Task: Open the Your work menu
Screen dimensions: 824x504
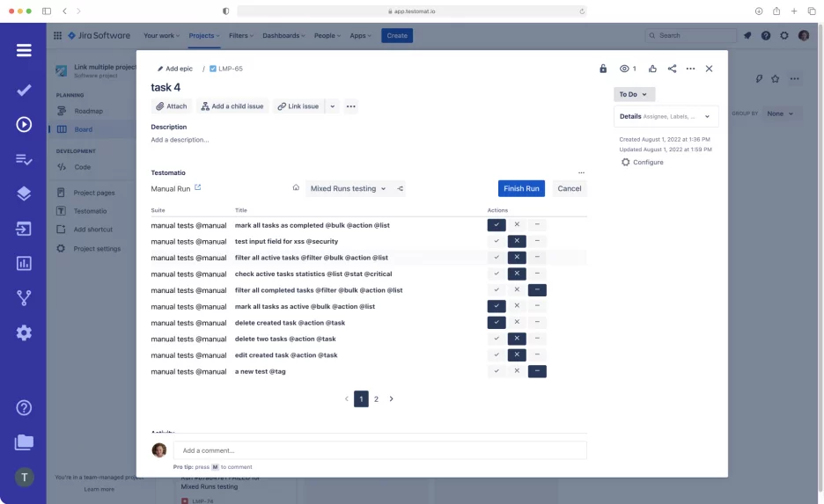Action: tap(161, 36)
